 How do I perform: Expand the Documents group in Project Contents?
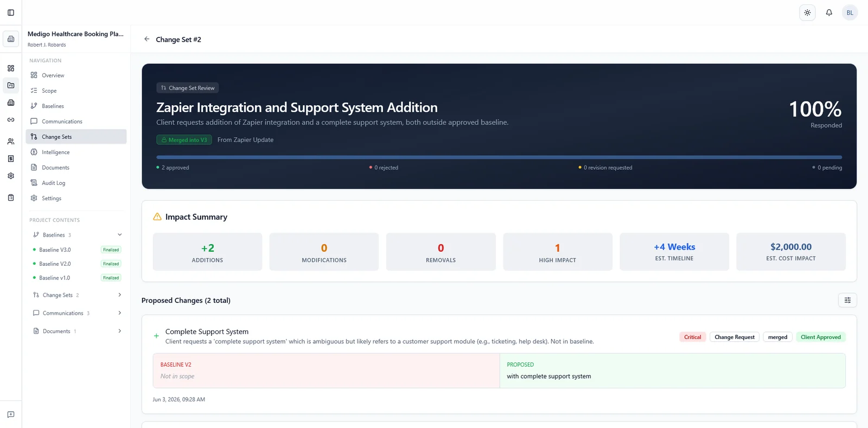119,331
